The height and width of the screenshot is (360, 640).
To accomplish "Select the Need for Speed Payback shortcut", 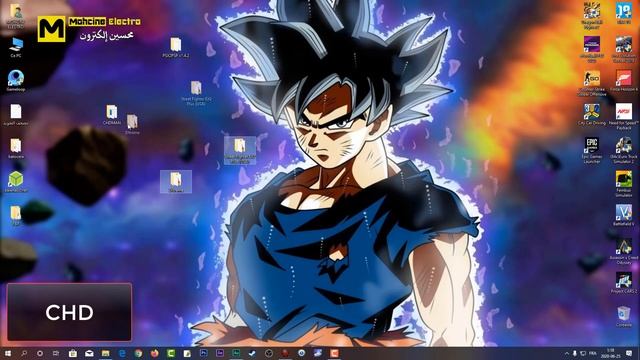I will [624, 117].
